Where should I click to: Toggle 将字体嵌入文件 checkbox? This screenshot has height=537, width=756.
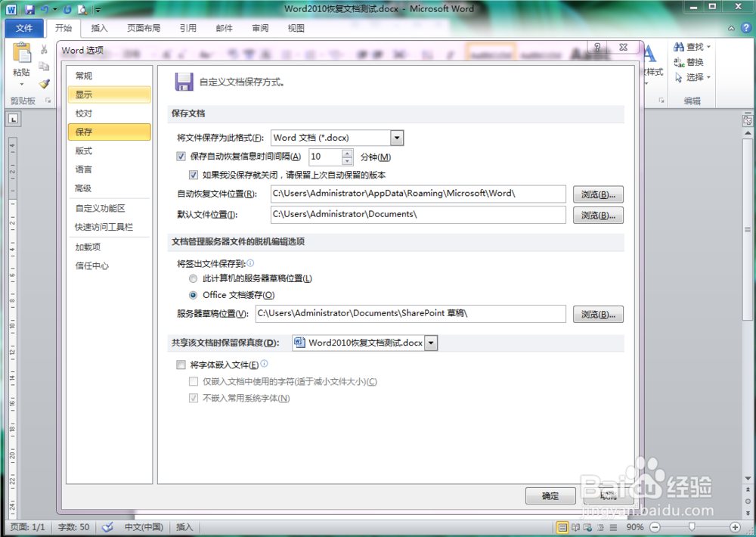tap(181, 365)
